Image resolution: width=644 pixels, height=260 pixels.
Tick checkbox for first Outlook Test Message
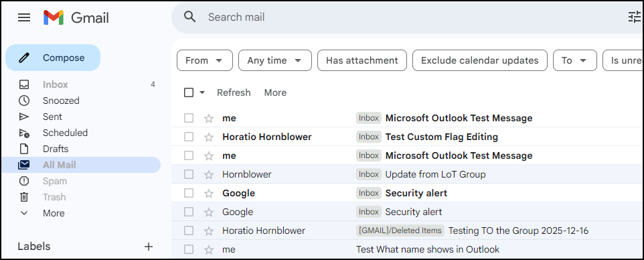189,119
